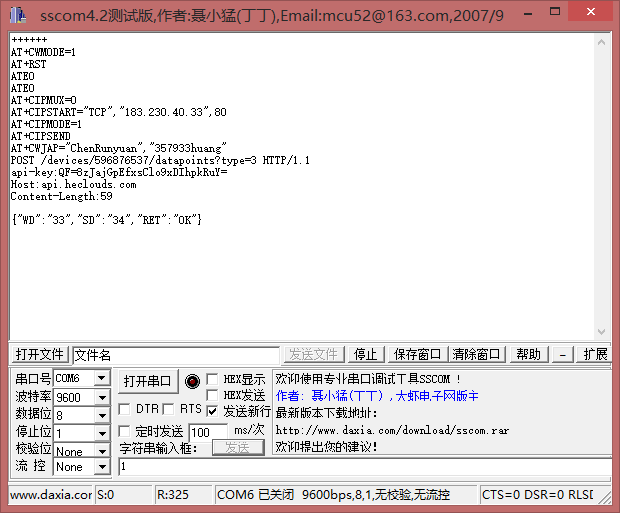This screenshot has width=620, height=513.
Task: Click the string input box containing 1
Action: pos(365,467)
